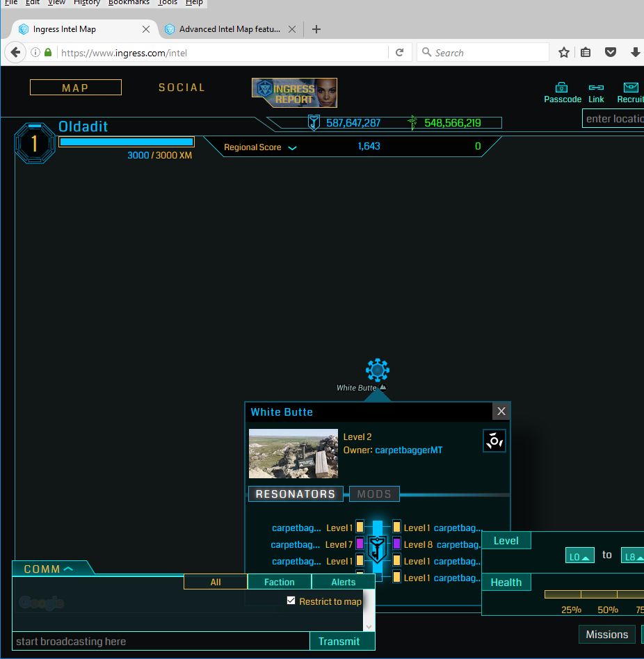
Task: Click the White Butte portal marker
Action: pos(377,370)
